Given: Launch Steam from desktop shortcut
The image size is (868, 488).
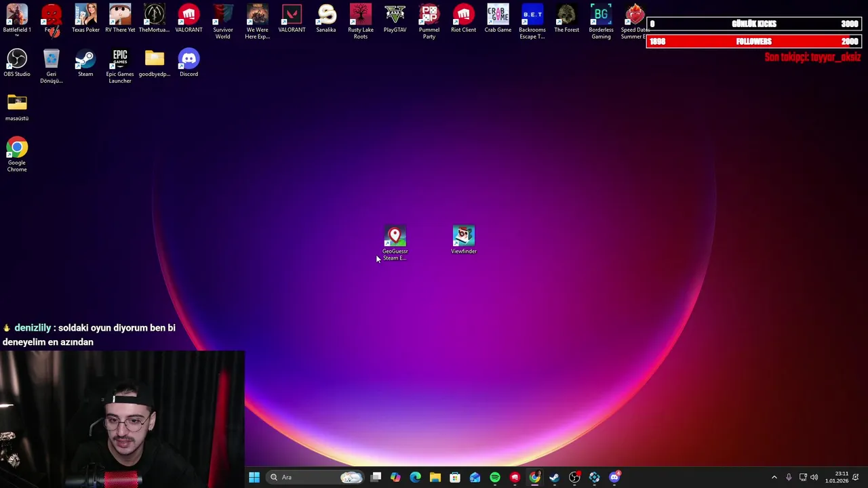Looking at the screenshot, I should [x=85, y=63].
